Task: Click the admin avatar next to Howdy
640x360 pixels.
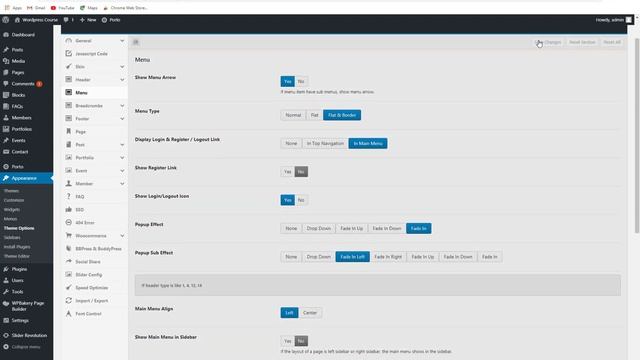Action: [629, 20]
